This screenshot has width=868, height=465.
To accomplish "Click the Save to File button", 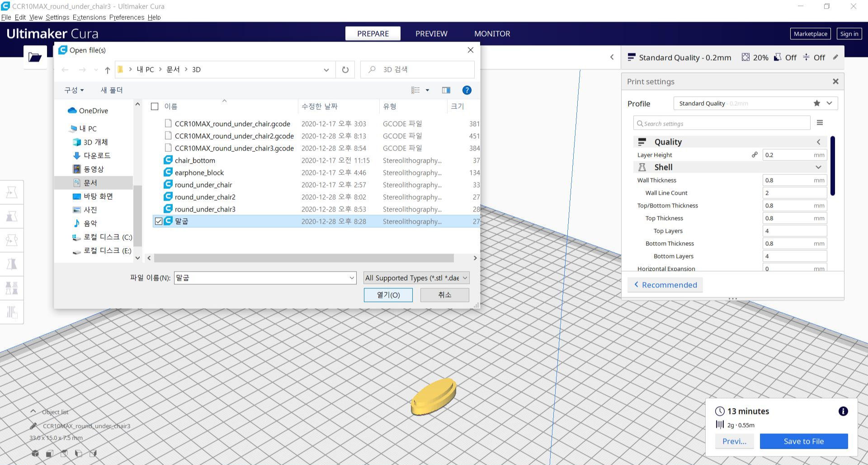I will (x=804, y=441).
